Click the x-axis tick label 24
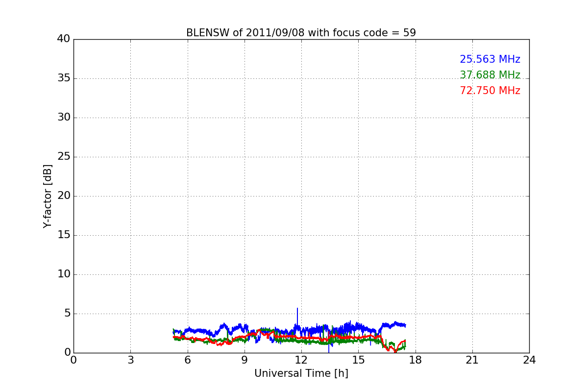Viewport: 588px width, 392px height. click(529, 360)
